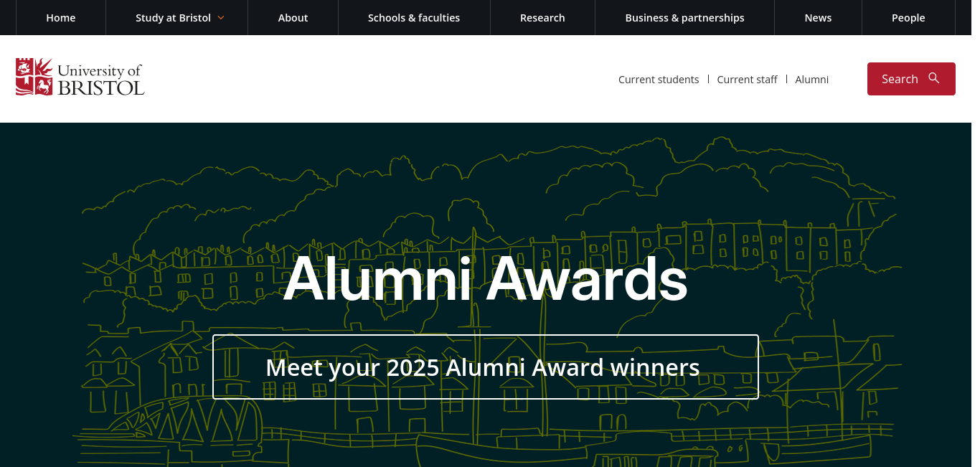The height and width of the screenshot is (467, 980).
Task: Click the University of Bristol wordmark text
Action: pos(100,79)
